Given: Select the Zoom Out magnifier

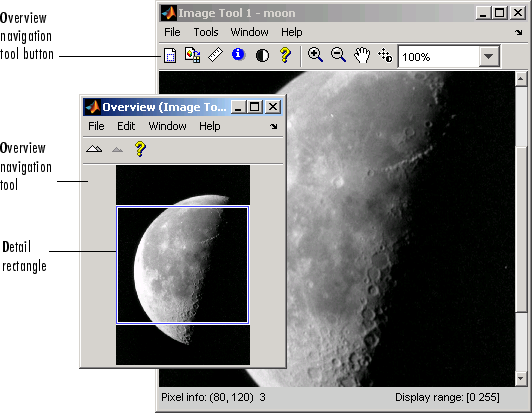Looking at the screenshot, I should point(338,55).
